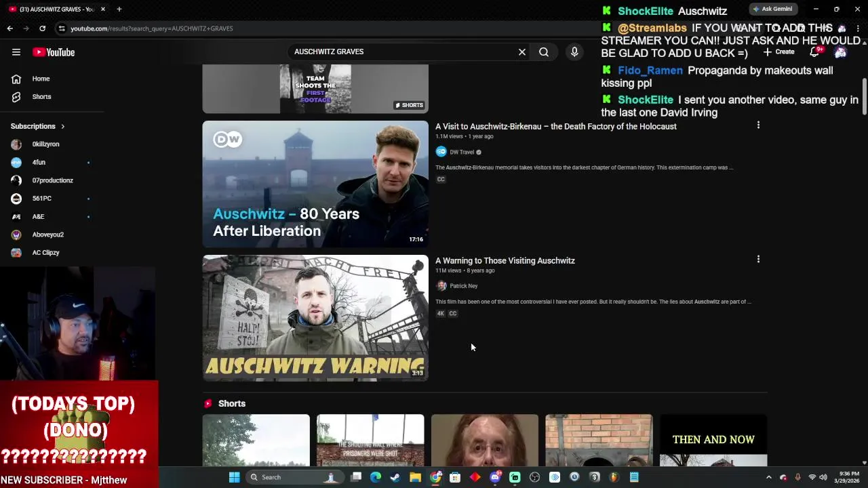This screenshot has height=488, width=868.
Task: Open the 07productionz subscription channel
Action: 52,180
